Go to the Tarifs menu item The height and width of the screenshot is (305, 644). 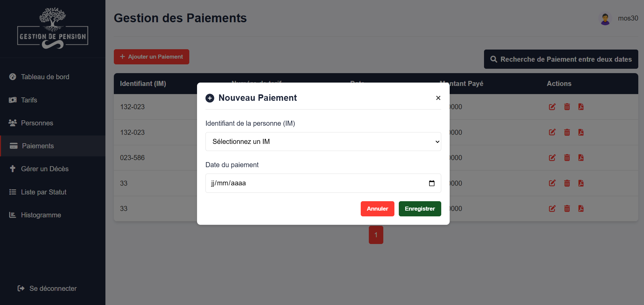coord(29,100)
